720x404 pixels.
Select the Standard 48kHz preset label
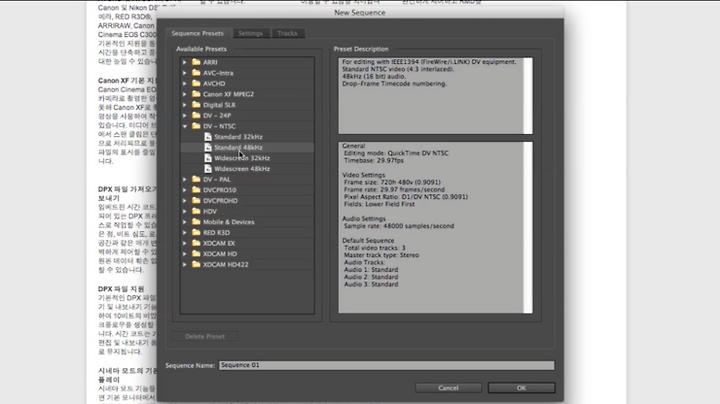(x=238, y=147)
